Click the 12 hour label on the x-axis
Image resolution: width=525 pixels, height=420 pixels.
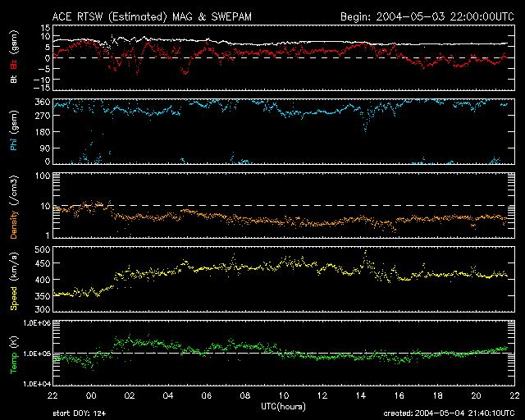[x=322, y=396]
